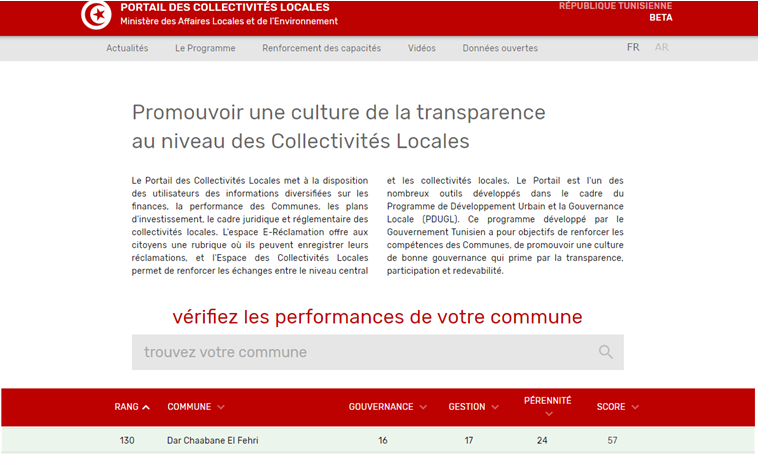The height and width of the screenshot is (455, 758).
Task: Click rank value 130
Action: coord(127,440)
